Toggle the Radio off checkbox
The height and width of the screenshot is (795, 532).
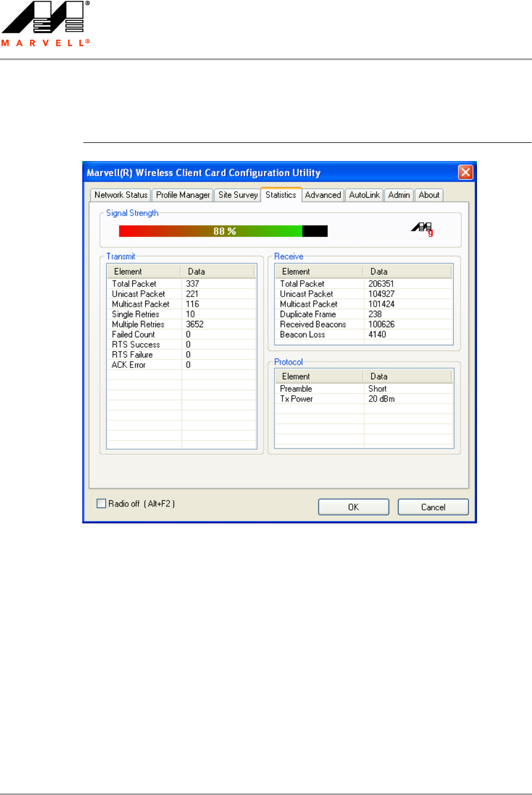(x=102, y=504)
